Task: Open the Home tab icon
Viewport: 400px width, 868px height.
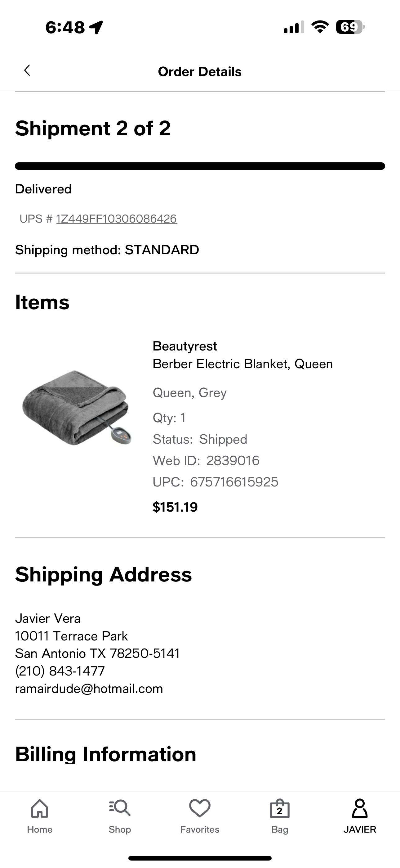Action: 40,808
